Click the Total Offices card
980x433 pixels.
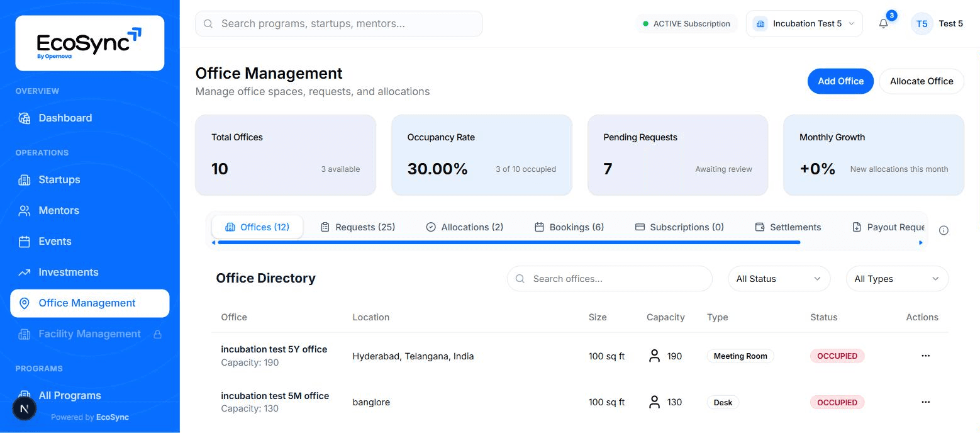(x=286, y=155)
